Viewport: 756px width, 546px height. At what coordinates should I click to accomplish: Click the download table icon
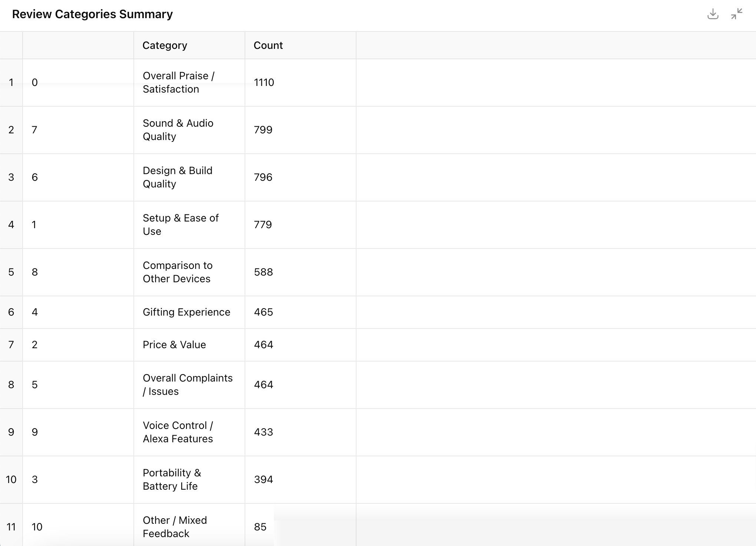click(713, 14)
